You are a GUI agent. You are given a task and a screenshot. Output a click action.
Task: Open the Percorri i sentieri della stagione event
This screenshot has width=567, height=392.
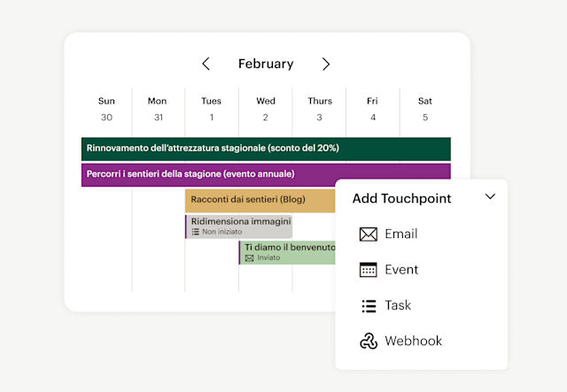click(266, 174)
